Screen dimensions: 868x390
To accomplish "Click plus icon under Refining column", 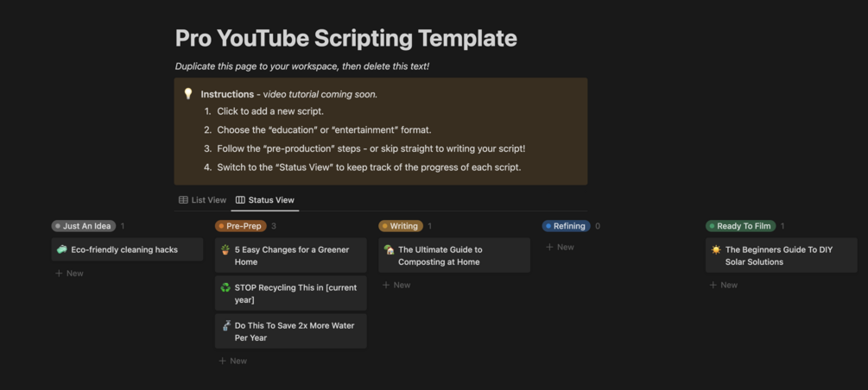I will (549, 248).
